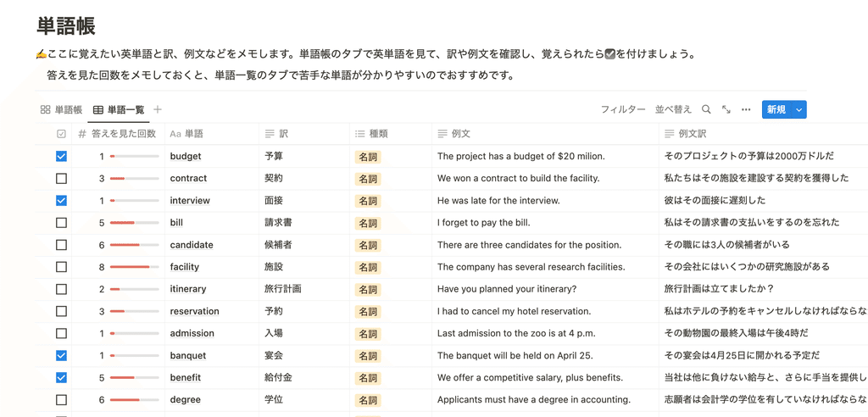Uncheck the interview row checkbox
The width and height of the screenshot is (868, 417).
pyautogui.click(x=61, y=201)
